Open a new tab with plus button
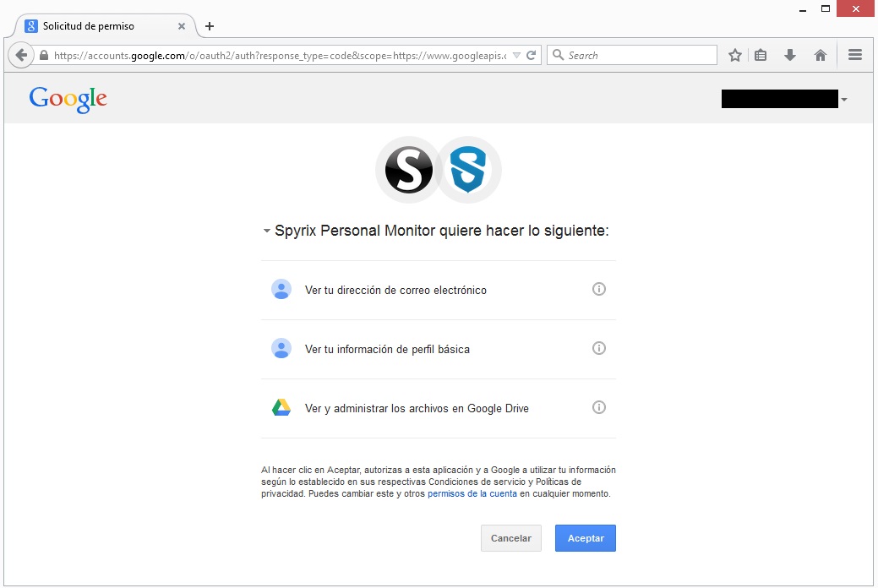 pyautogui.click(x=210, y=25)
